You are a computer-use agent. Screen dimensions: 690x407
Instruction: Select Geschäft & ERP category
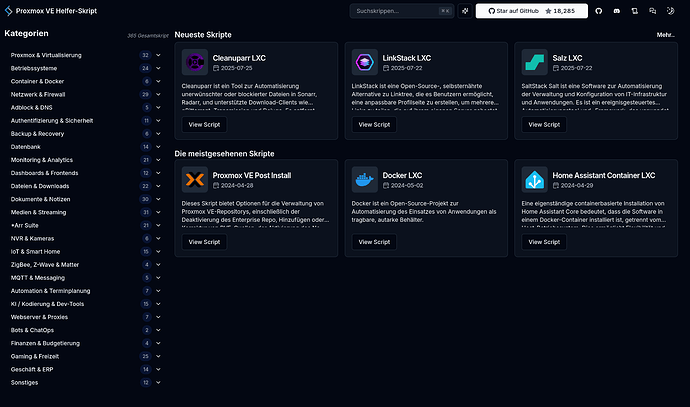pos(32,370)
